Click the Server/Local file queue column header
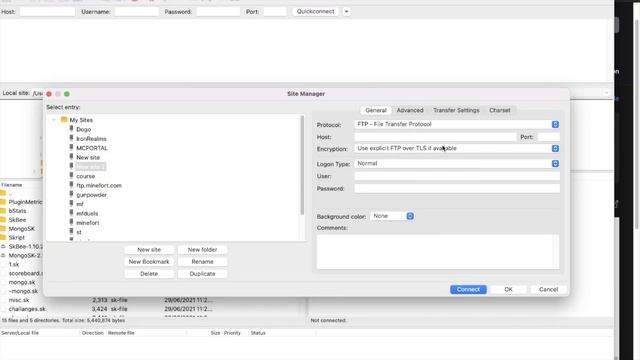The height and width of the screenshot is (360, 640). (x=20, y=333)
